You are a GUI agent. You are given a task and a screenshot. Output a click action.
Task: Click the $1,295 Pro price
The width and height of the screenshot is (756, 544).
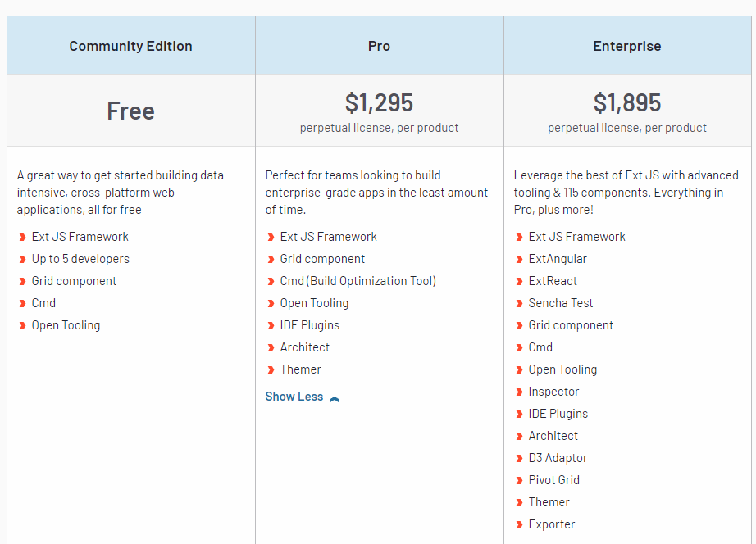[379, 102]
